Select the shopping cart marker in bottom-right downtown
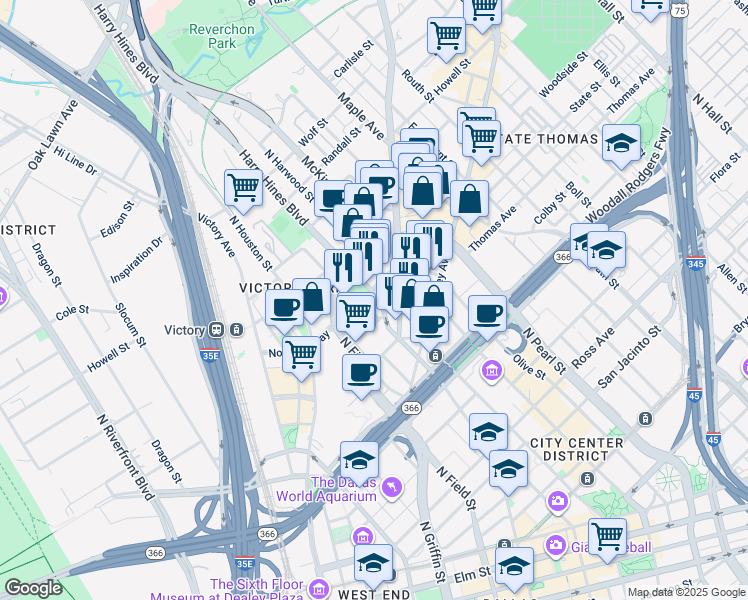Screen dimensions: 748x600 pos(607,535)
